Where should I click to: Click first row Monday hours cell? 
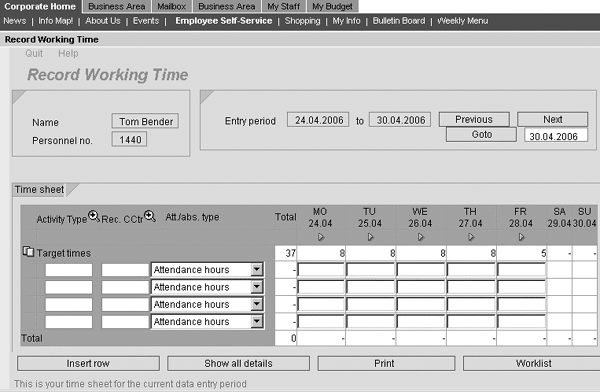(321, 270)
